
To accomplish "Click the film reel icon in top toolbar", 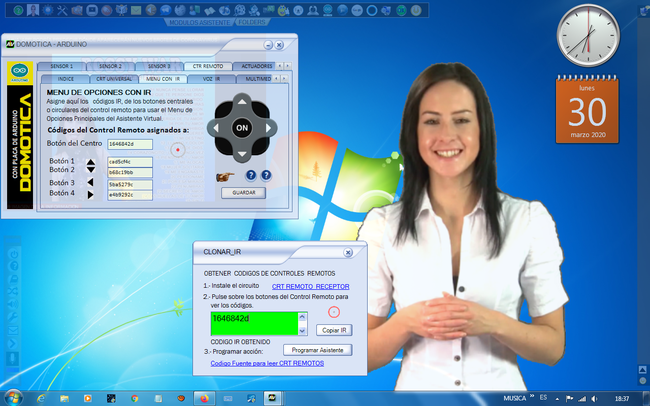I will pyautogui.click(x=240, y=10).
